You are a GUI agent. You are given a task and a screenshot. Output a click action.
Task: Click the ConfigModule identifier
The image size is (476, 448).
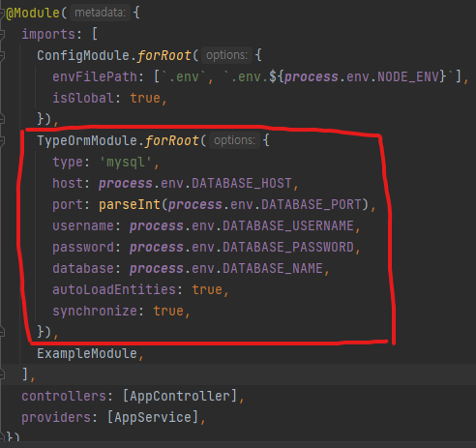pyautogui.click(x=83, y=55)
